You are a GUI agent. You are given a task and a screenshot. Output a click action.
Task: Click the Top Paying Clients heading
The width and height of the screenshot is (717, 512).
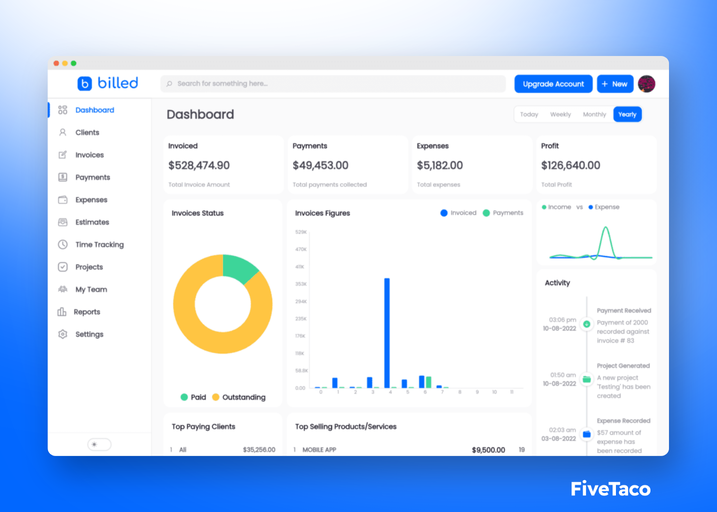click(203, 427)
